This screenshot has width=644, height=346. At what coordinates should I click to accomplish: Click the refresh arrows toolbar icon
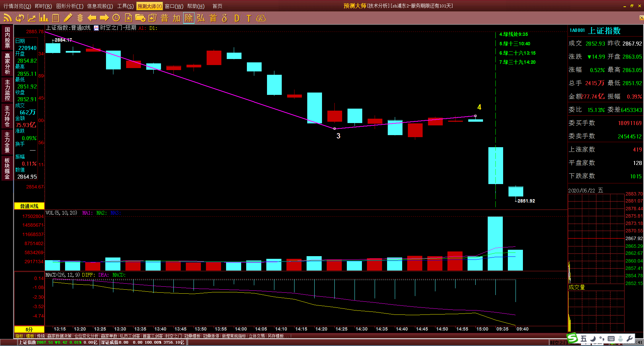tap(20, 18)
